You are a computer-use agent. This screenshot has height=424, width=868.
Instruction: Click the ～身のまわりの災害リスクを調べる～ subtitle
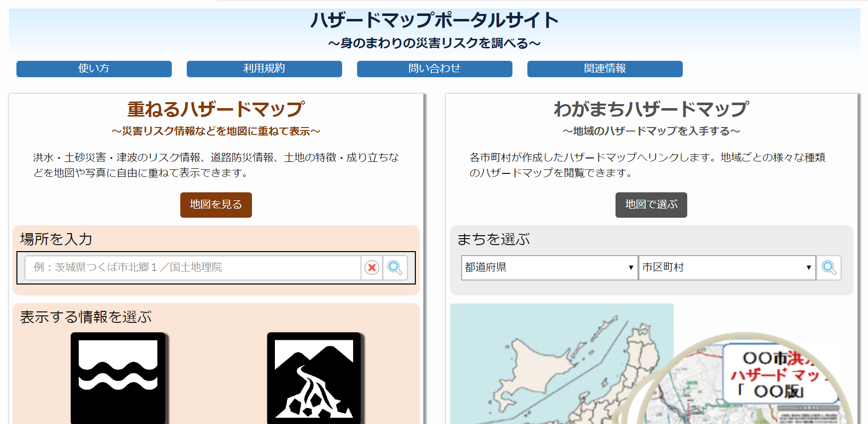[x=435, y=43]
